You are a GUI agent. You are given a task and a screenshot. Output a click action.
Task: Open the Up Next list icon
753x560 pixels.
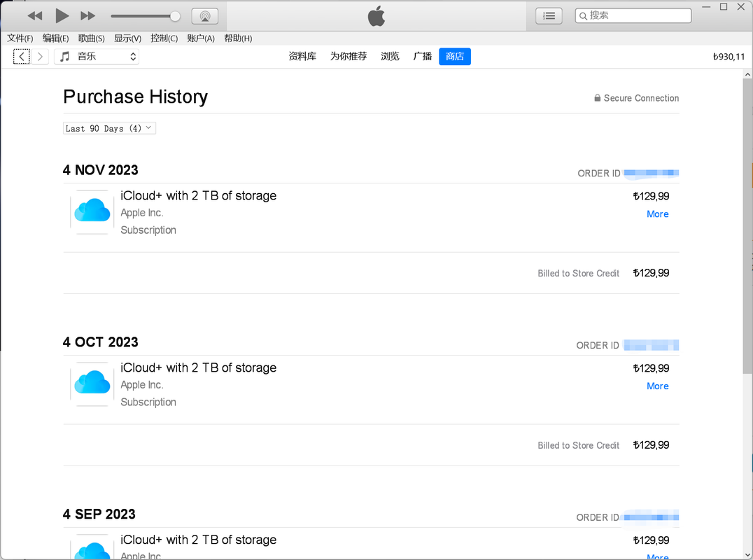[x=549, y=16]
